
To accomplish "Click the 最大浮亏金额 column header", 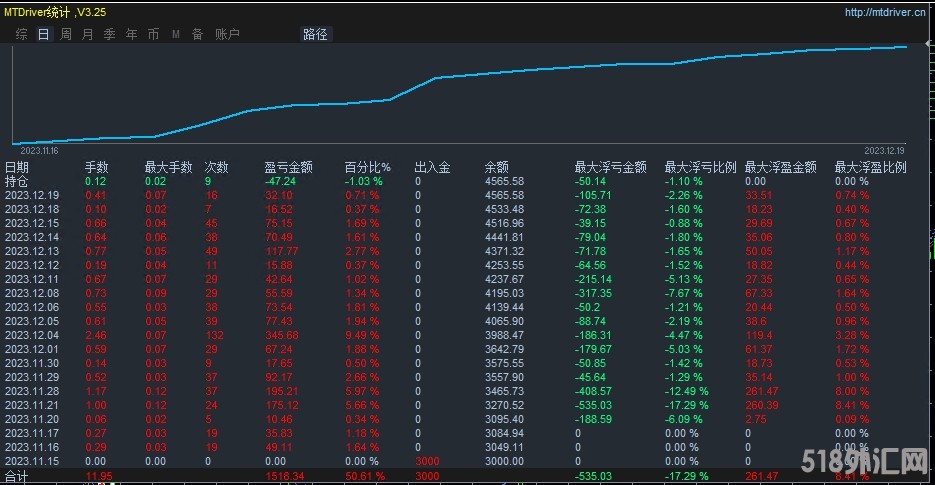I will tap(610, 167).
